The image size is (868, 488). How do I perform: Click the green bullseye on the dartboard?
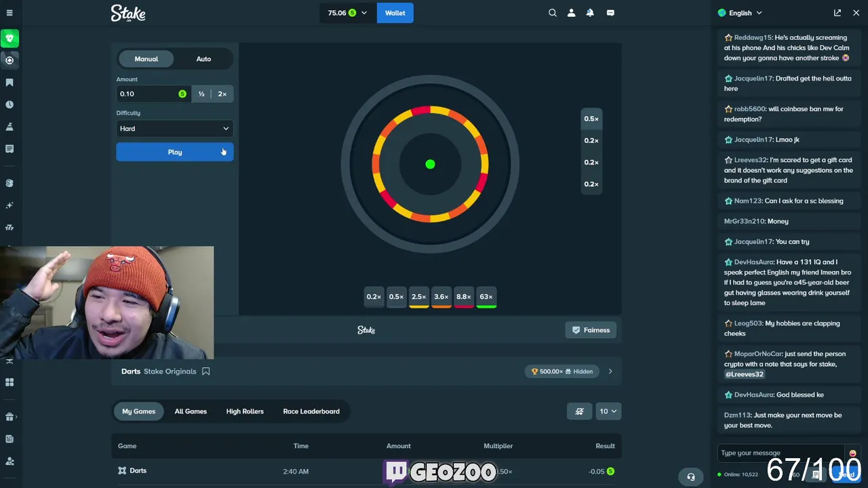(430, 164)
